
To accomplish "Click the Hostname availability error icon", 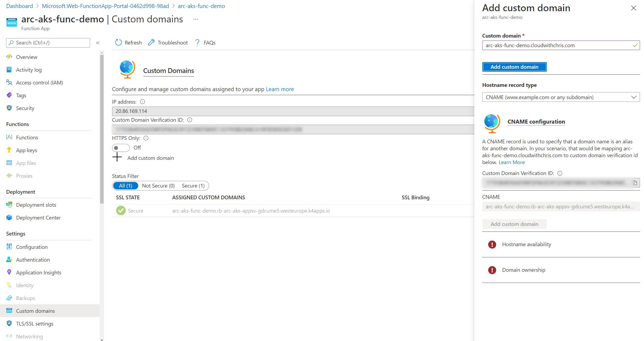I will pos(492,244).
